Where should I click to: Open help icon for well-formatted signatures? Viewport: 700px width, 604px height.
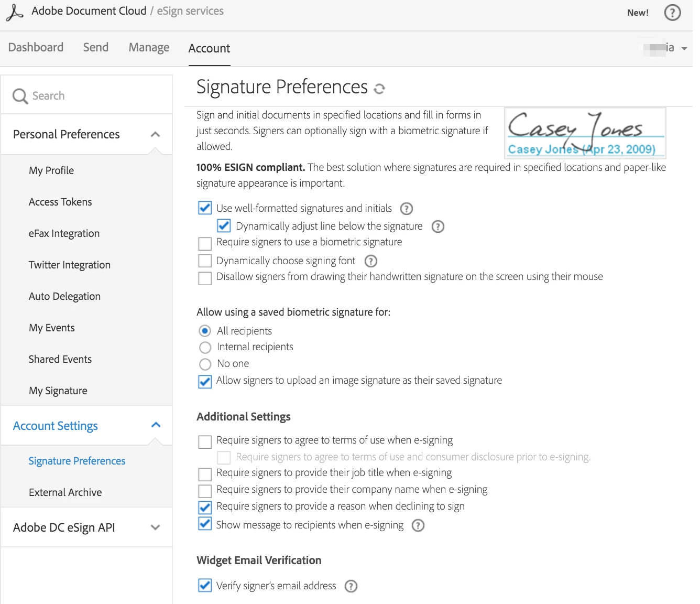click(407, 209)
